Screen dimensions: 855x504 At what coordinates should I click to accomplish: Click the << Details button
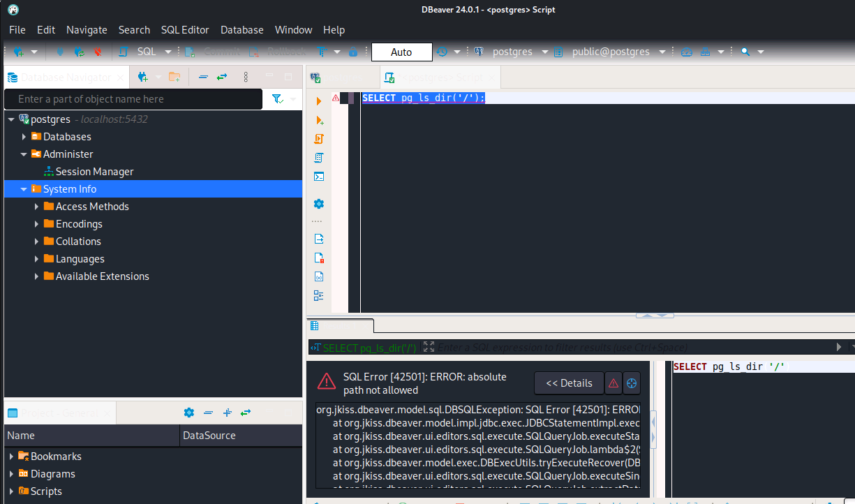569,383
